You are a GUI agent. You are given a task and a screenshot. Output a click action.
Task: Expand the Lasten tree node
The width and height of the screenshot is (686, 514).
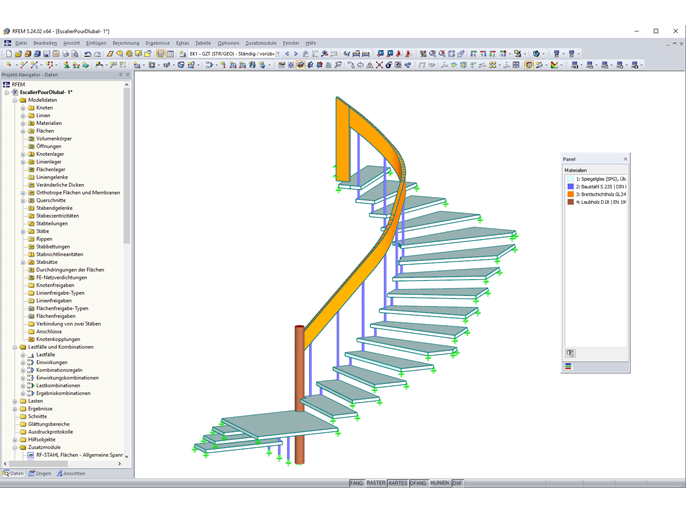(15, 401)
